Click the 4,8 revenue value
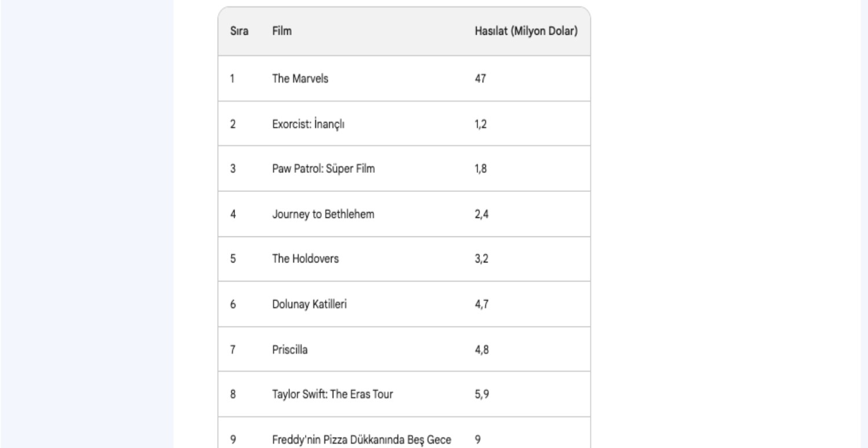868x448 pixels. pyautogui.click(x=480, y=349)
